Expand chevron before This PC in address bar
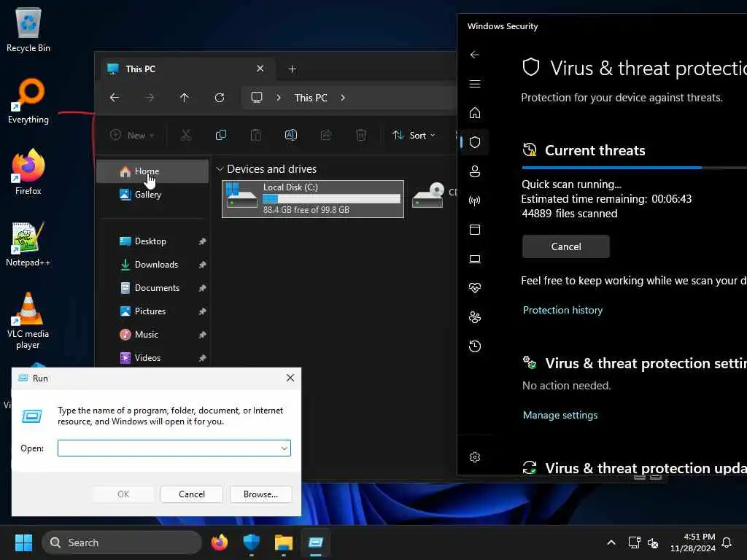Image resolution: width=747 pixels, height=560 pixels. click(278, 98)
